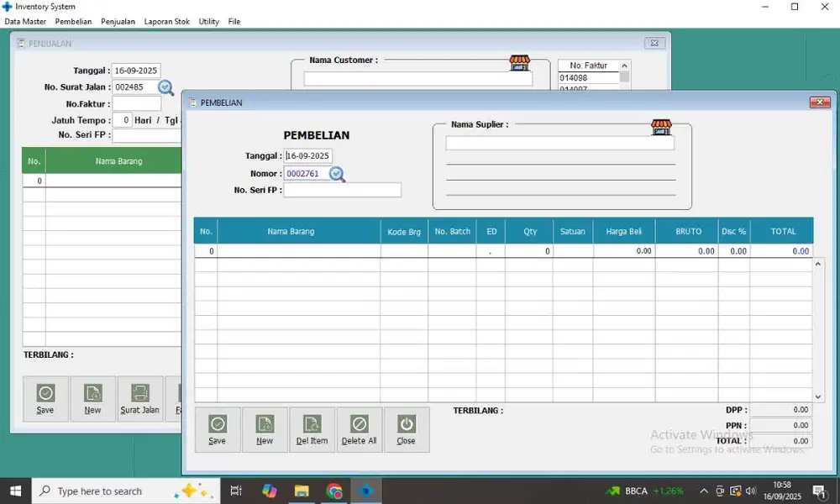This screenshot has height=504, width=840.
Task: Click the No. Surat Jalan search icon
Action: (x=165, y=87)
